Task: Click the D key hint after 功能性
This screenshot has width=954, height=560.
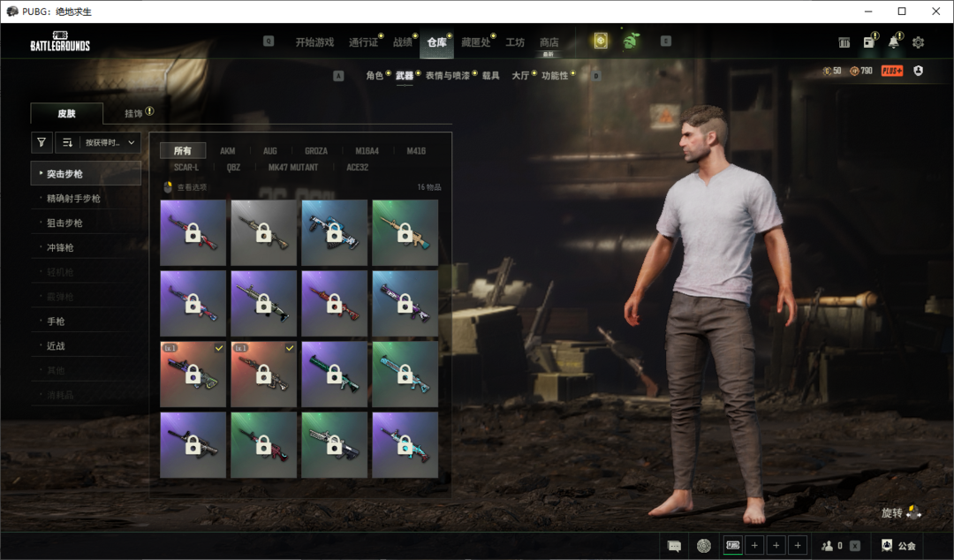Action: coord(596,76)
